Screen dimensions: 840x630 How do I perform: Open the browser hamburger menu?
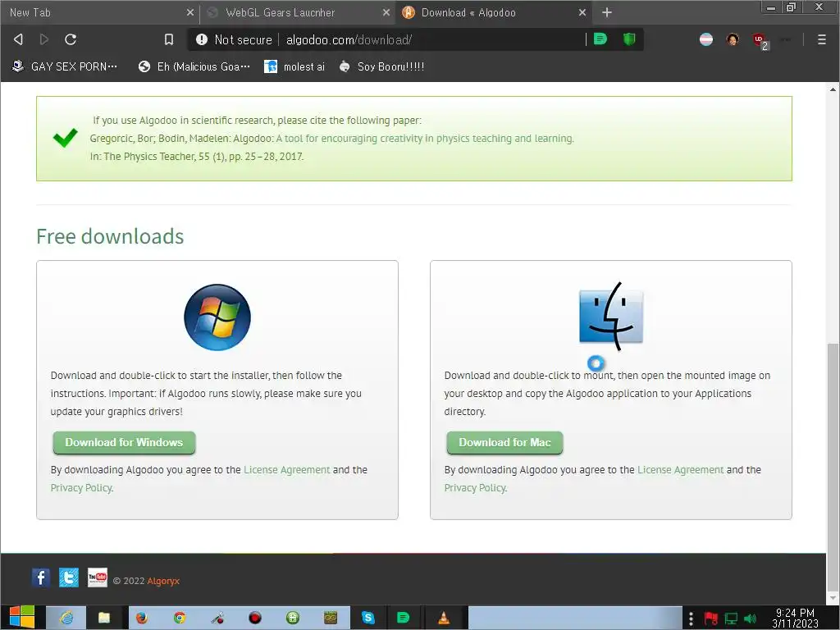tap(821, 39)
